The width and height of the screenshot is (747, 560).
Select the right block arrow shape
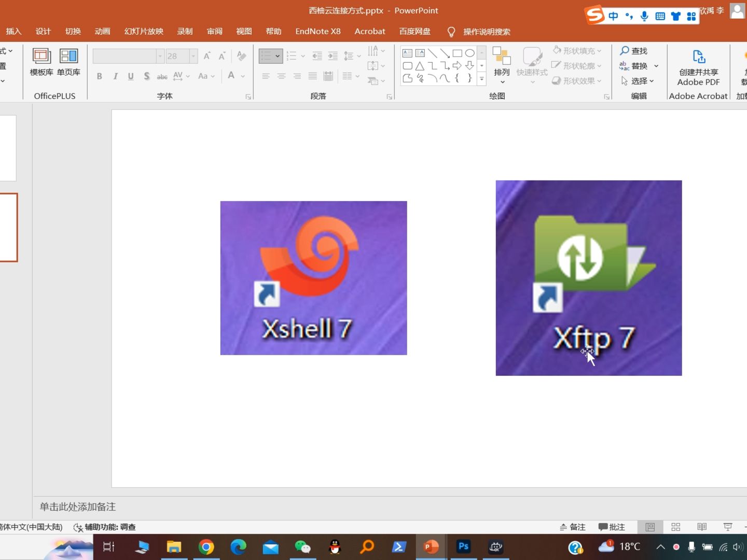pyautogui.click(x=457, y=66)
